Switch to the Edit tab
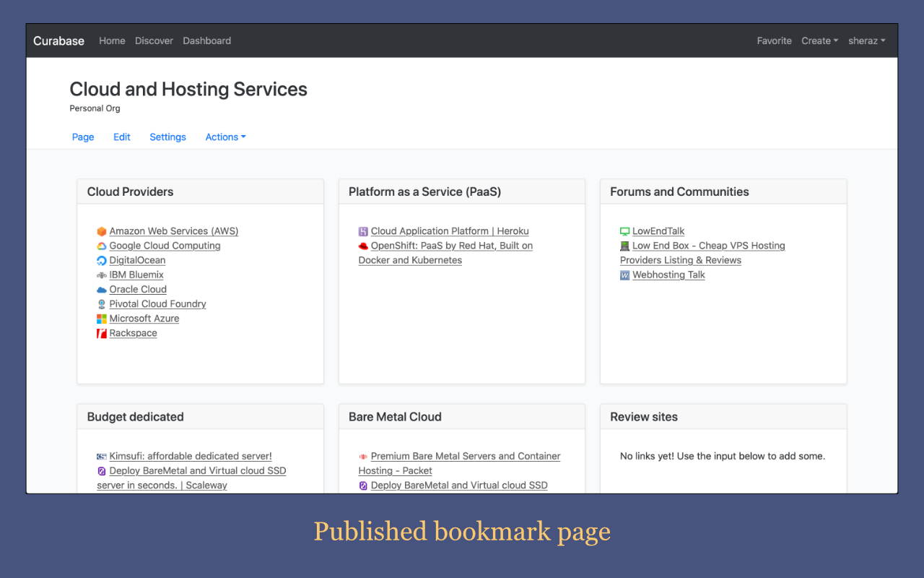924x578 pixels. click(122, 137)
